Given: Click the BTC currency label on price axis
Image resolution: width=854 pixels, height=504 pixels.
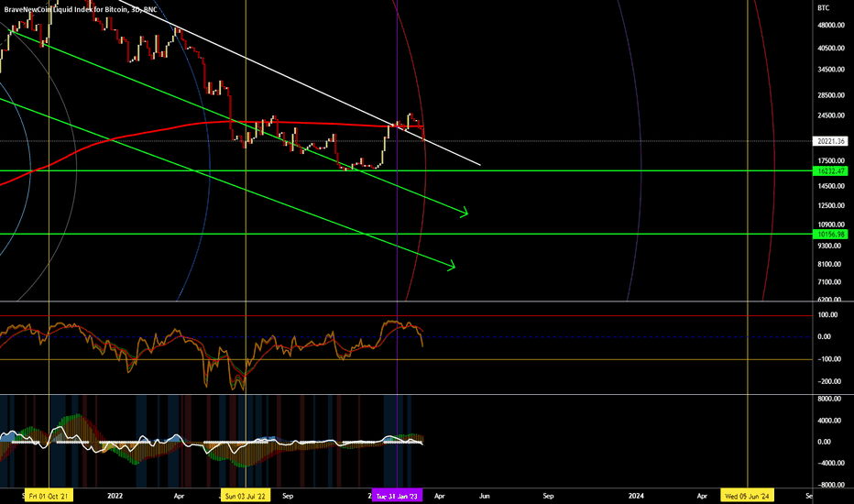Looking at the screenshot, I should click(x=824, y=7).
